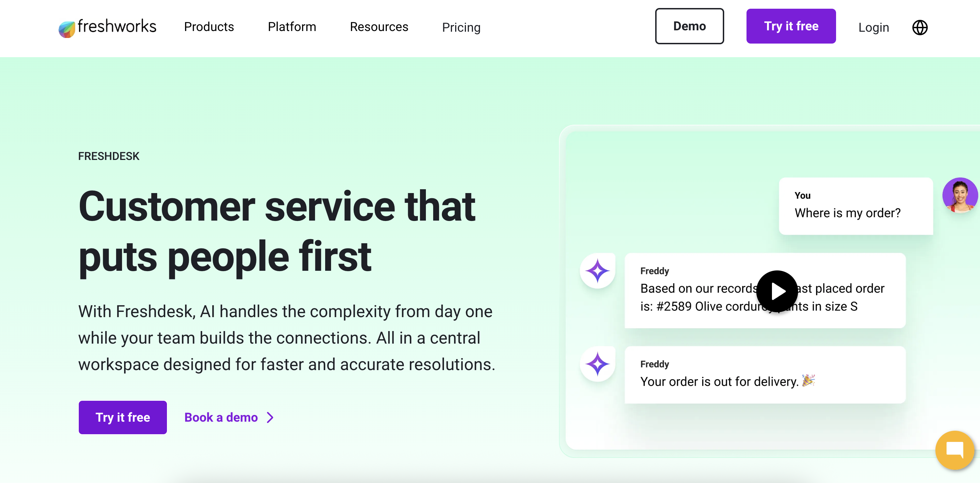Click the "Where is my order?" chat bubble
980x483 pixels.
(x=855, y=206)
